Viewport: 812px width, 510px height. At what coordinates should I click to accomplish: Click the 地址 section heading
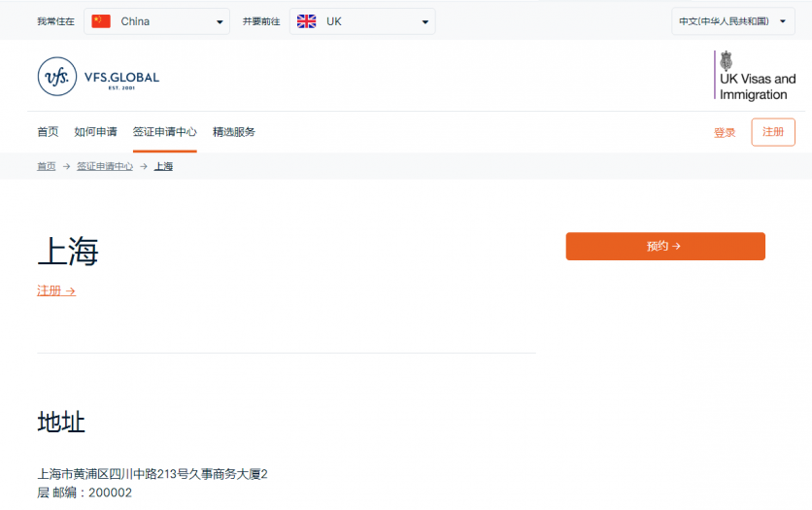pos(61,422)
